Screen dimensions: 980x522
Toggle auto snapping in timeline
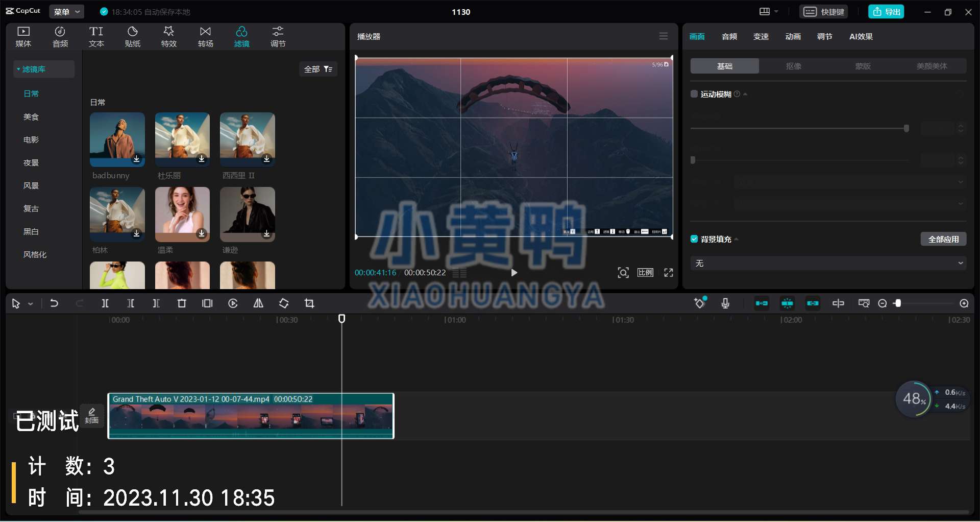[787, 303]
